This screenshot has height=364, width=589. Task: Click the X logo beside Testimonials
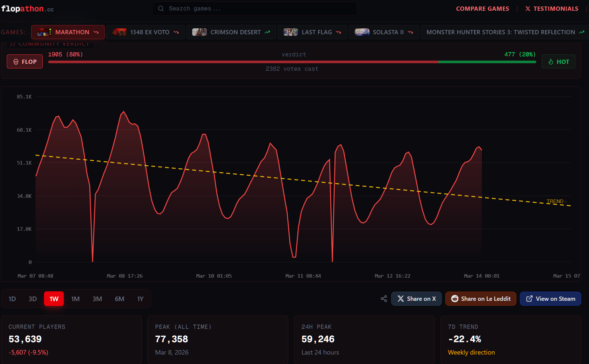pyautogui.click(x=528, y=9)
